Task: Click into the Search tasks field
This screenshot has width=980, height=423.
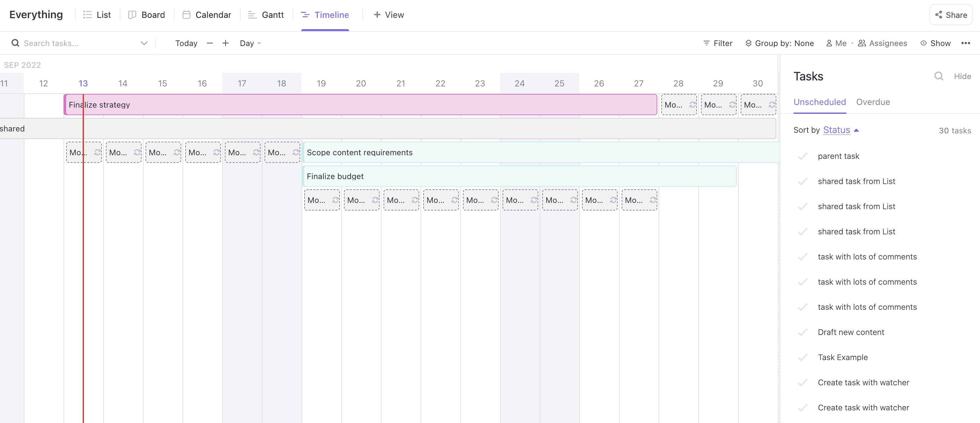Action: click(76, 43)
